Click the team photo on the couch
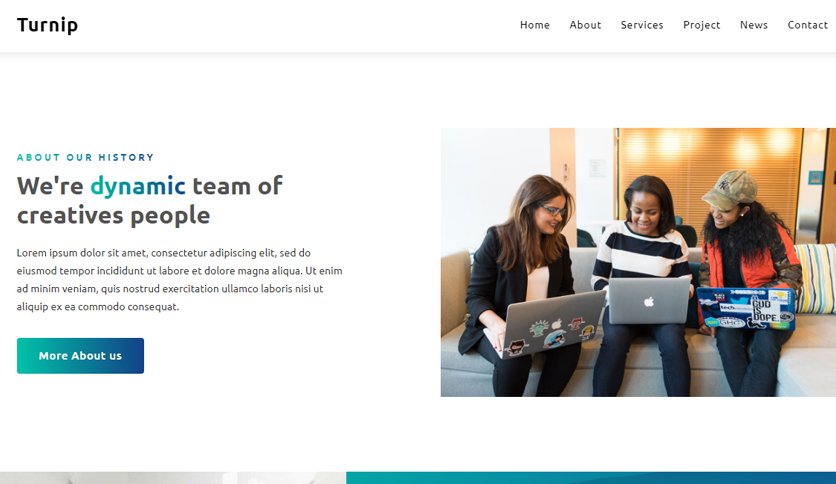 638,262
